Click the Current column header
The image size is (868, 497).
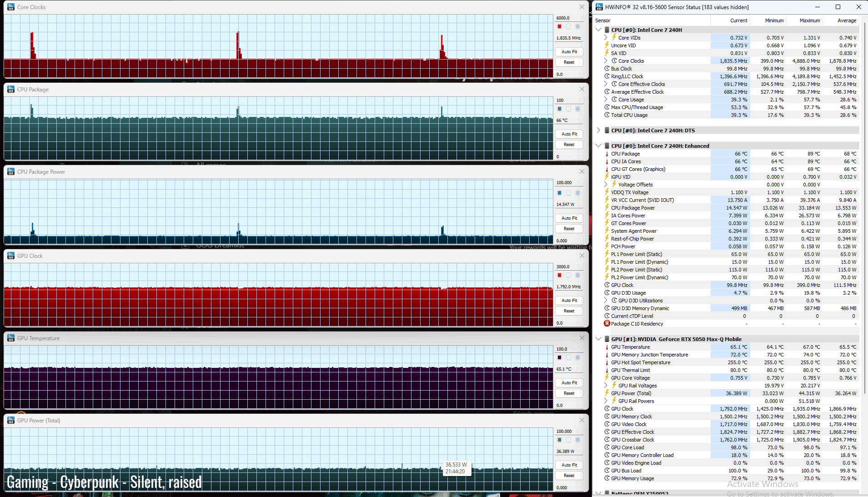point(730,20)
